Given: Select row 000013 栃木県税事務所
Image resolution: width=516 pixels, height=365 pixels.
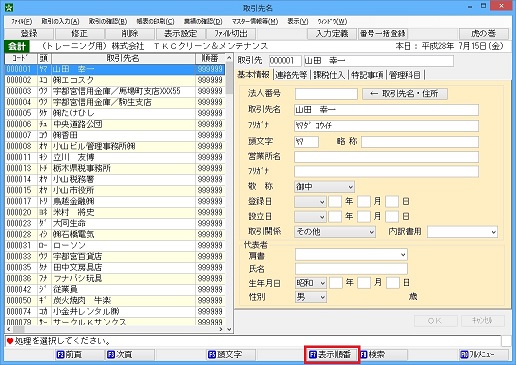Looking at the screenshot, I should (115, 168).
